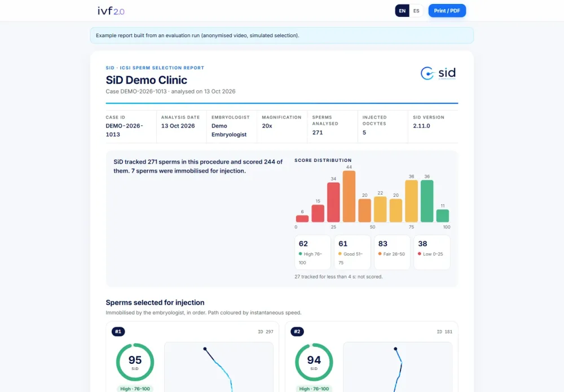This screenshot has height=392, width=564.
Task: Click the High · 76–100 tag under score 94
Action: 314,389
